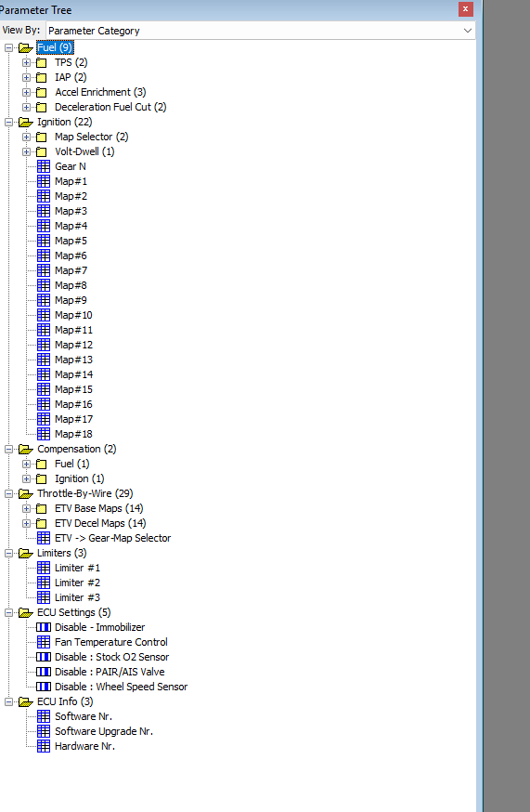
Task: Select ETV -> Gear-Map Selector item
Action: pos(113,538)
